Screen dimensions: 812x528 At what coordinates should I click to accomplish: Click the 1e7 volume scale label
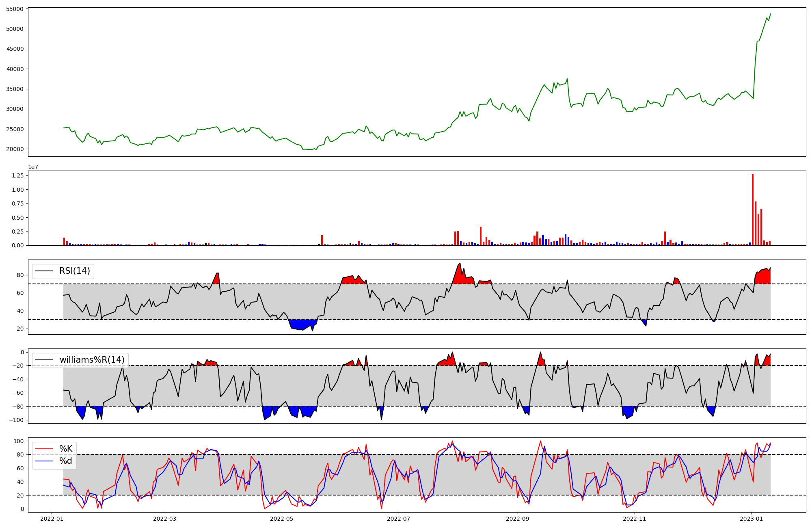(x=33, y=167)
